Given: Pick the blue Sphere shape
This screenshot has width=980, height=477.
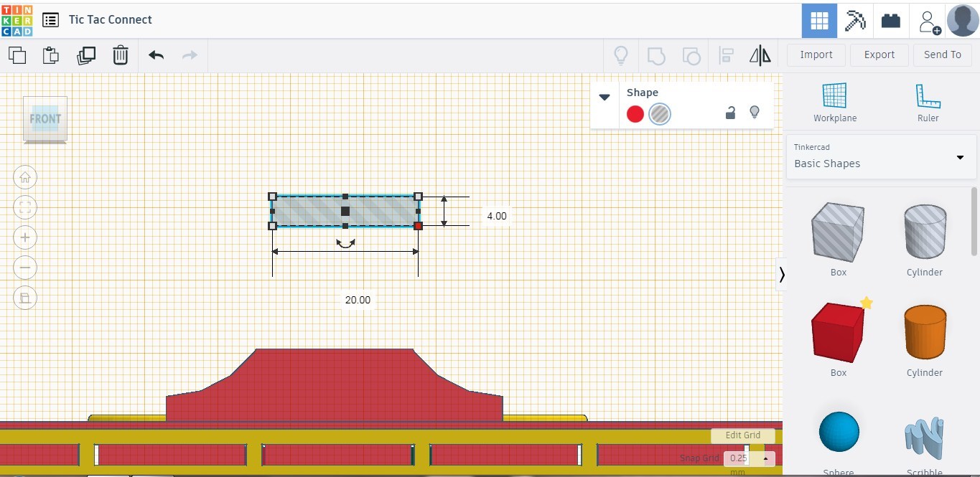Looking at the screenshot, I should tap(839, 432).
